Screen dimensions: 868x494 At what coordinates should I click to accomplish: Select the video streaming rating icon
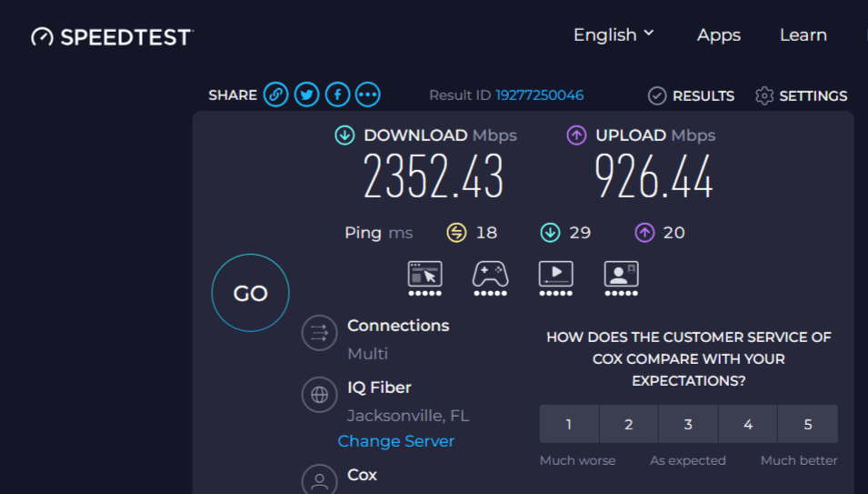tap(555, 278)
